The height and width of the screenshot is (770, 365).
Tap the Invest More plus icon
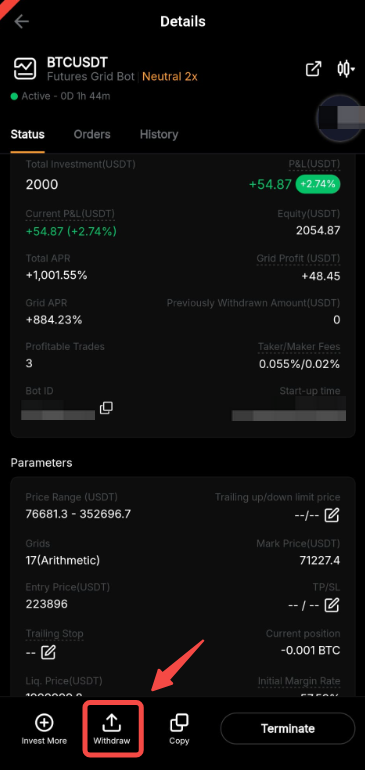(x=44, y=722)
